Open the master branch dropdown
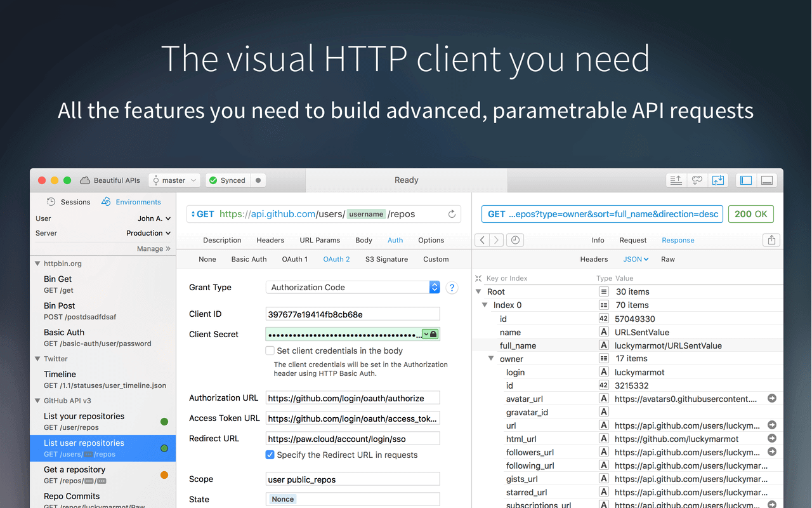Viewport: 812px width, 508px height. (174, 180)
